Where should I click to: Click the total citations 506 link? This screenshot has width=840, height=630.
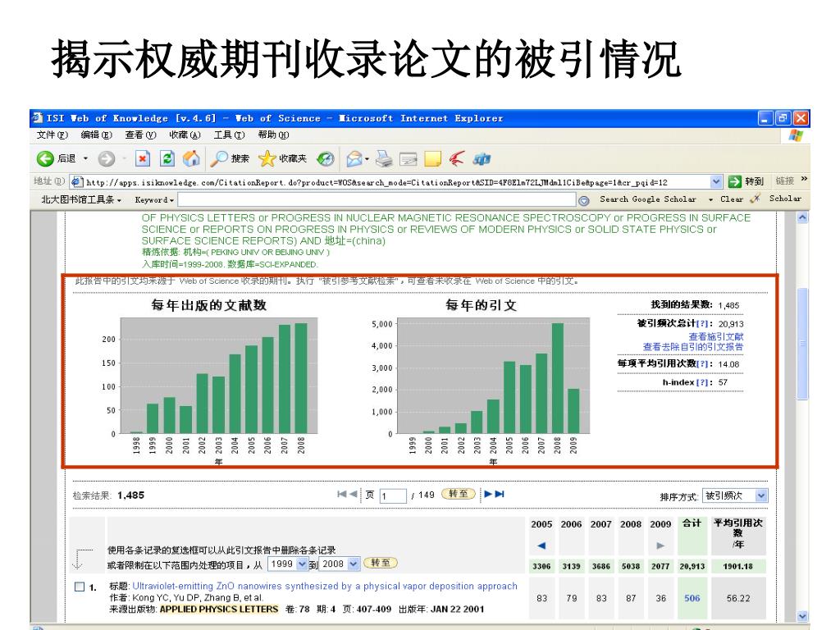[692, 598]
